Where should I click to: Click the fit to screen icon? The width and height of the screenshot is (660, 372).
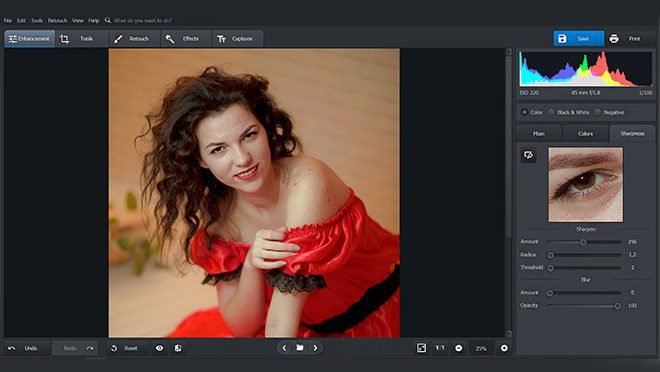click(421, 348)
